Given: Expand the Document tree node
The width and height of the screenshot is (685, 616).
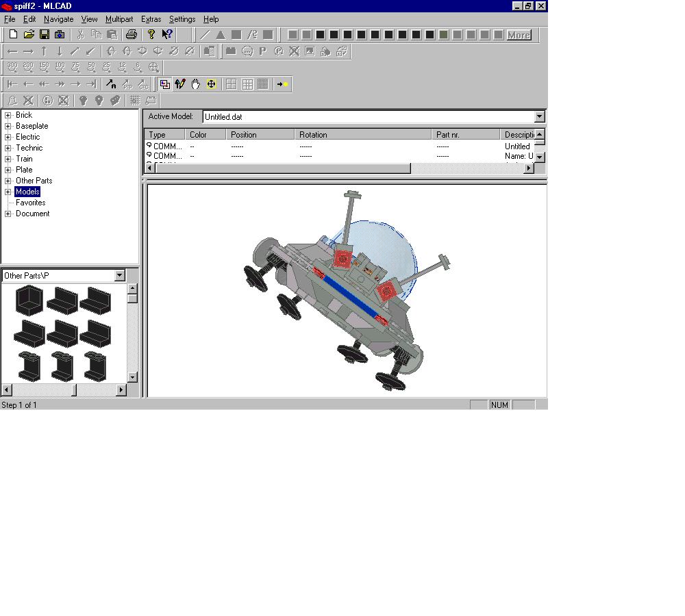Looking at the screenshot, I should pos(8,214).
